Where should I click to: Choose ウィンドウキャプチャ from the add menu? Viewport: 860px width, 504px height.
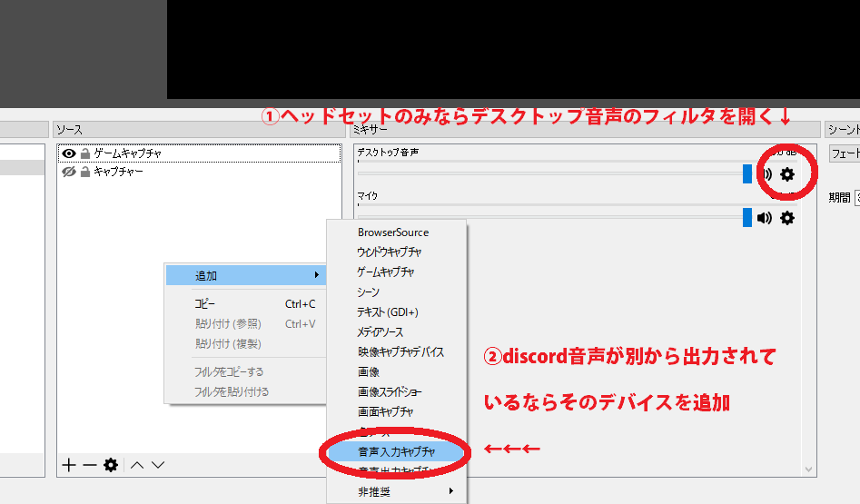(x=390, y=252)
